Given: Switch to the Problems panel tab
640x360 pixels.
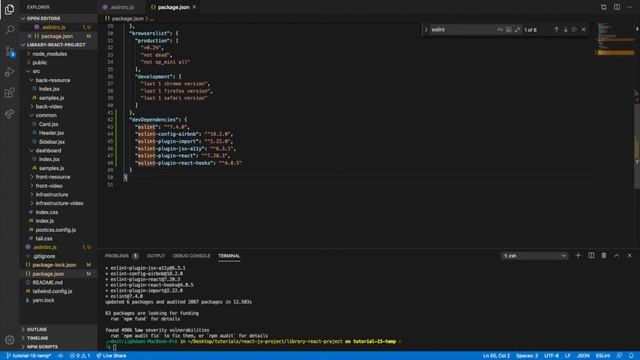Looking at the screenshot, I should click(x=121, y=256).
